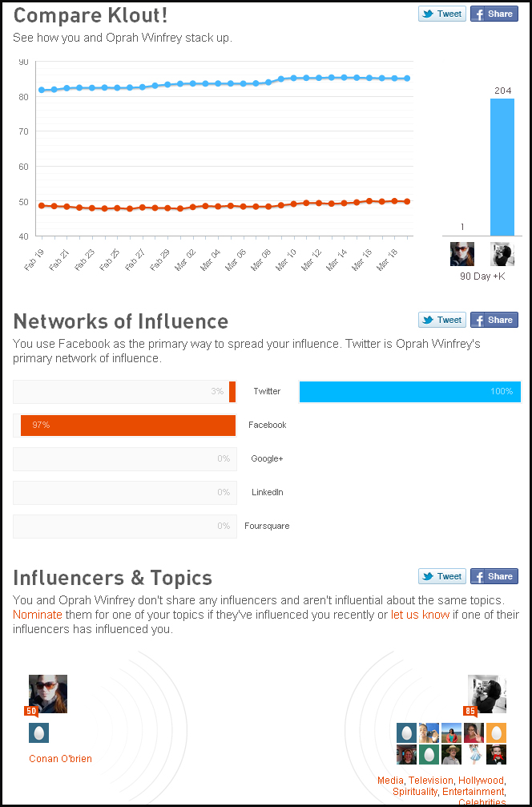
Task: Click the orange 97% Facebook bar
Action: [128, 426]
